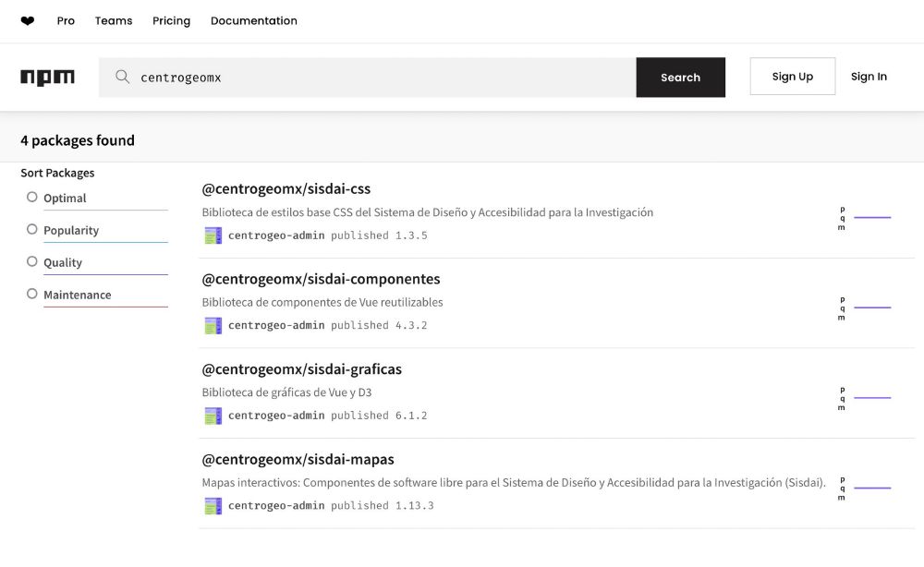924x567 pixels.
Task: Click the black Search button
Action: coord(681,78)
